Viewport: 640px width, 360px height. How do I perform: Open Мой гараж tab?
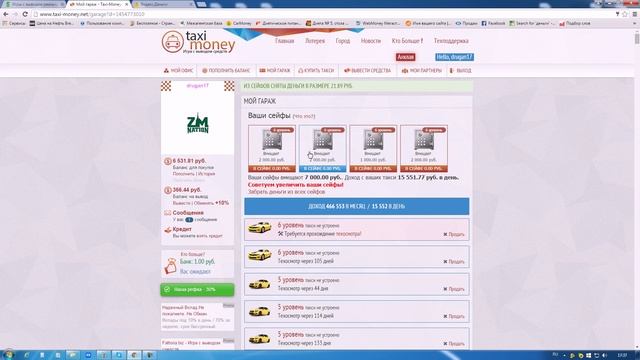point(275,71)
